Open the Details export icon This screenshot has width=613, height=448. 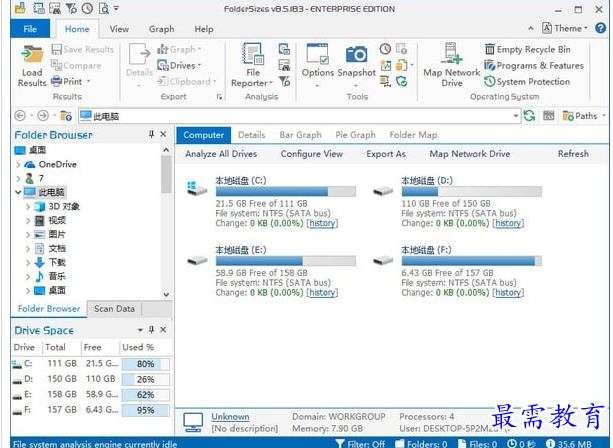pyautogui.click(x=139, y=55)
